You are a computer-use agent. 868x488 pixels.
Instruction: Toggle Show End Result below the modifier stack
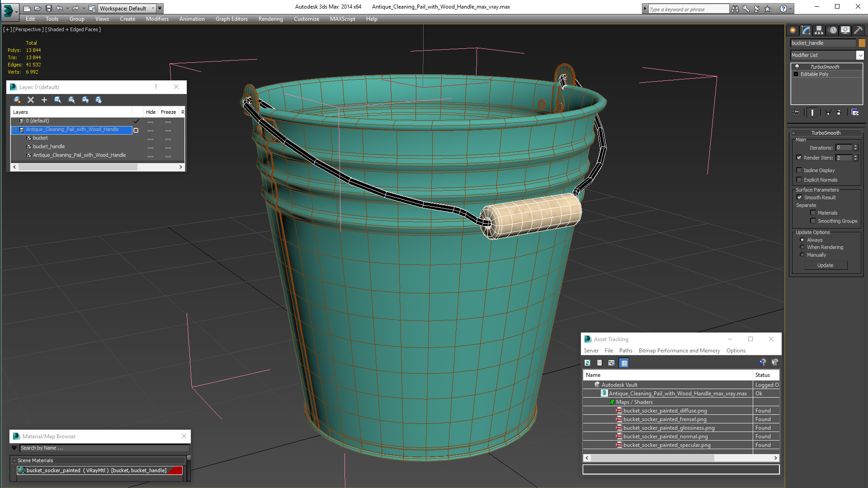812,113
